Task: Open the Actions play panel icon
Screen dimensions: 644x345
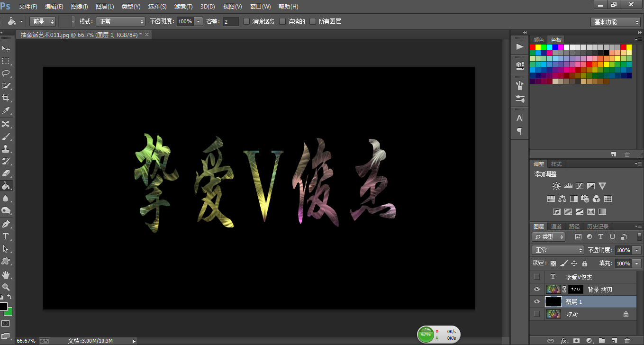Action: tap(520, 46)
